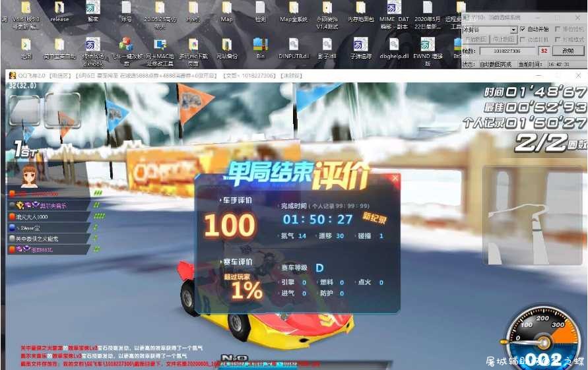Click the speedometer gauge

coord(543,338)
